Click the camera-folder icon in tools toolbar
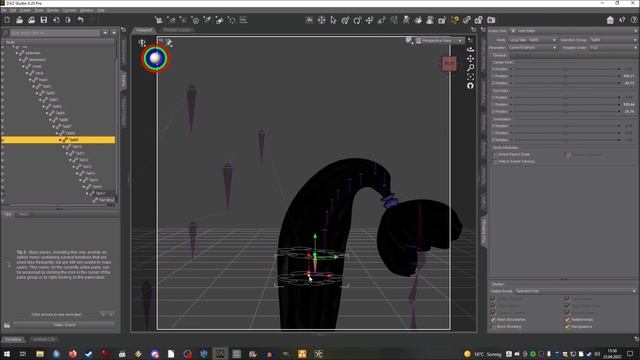The image size is (640, 360). pos(491,20)
